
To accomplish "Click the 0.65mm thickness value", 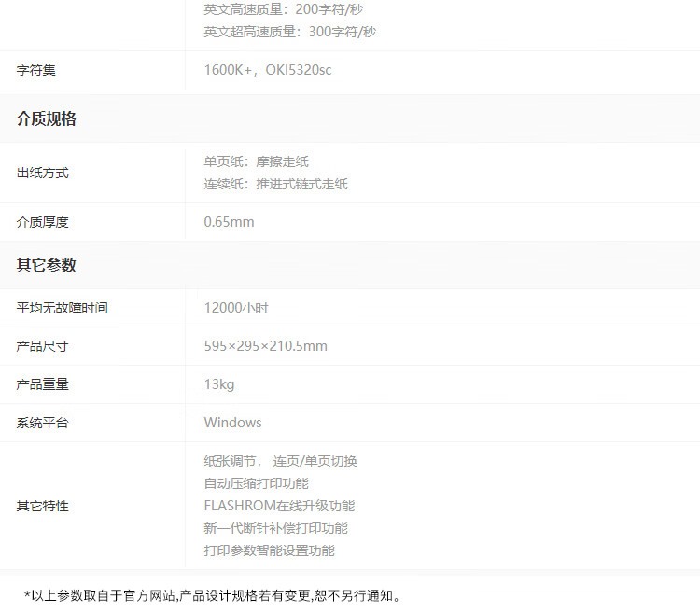I will (x=229, y=222).
